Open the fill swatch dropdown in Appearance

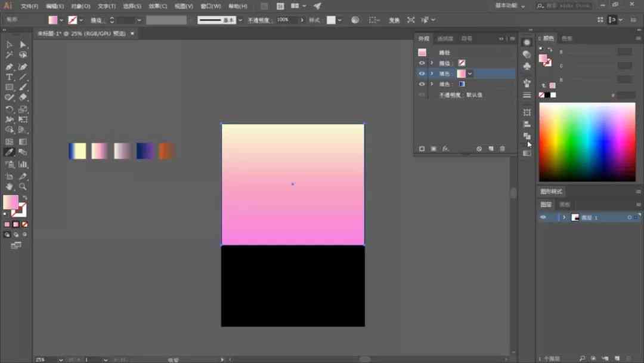pos(469,73)
